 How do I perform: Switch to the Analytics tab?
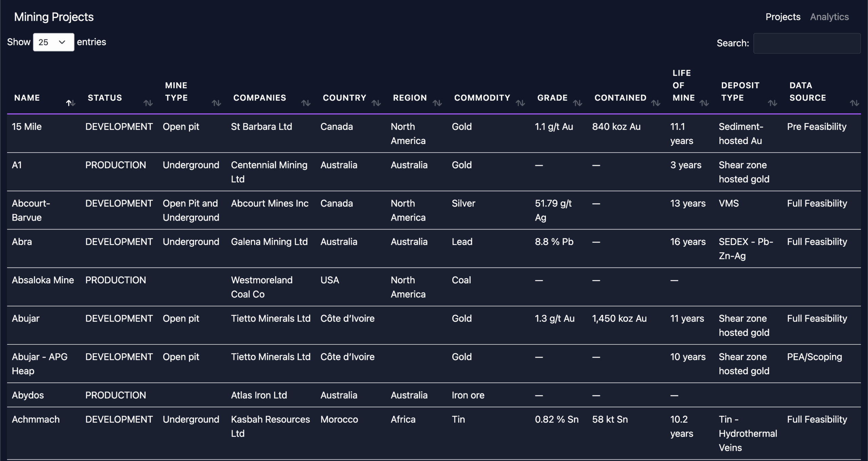tap(829, 17)
